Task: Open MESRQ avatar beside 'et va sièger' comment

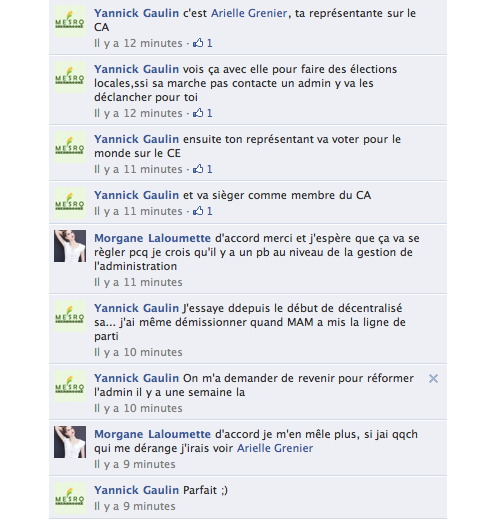Action: point(70,203)
